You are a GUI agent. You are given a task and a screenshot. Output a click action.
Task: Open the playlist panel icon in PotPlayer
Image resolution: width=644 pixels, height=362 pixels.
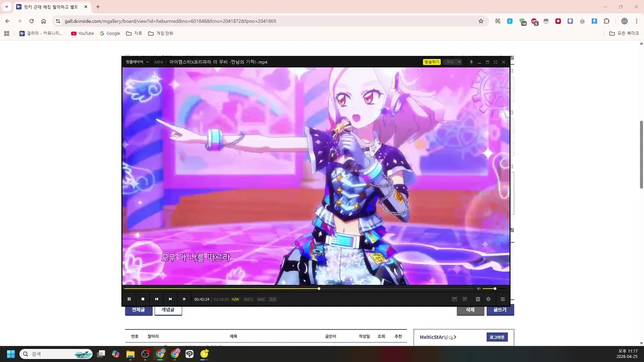478,299
